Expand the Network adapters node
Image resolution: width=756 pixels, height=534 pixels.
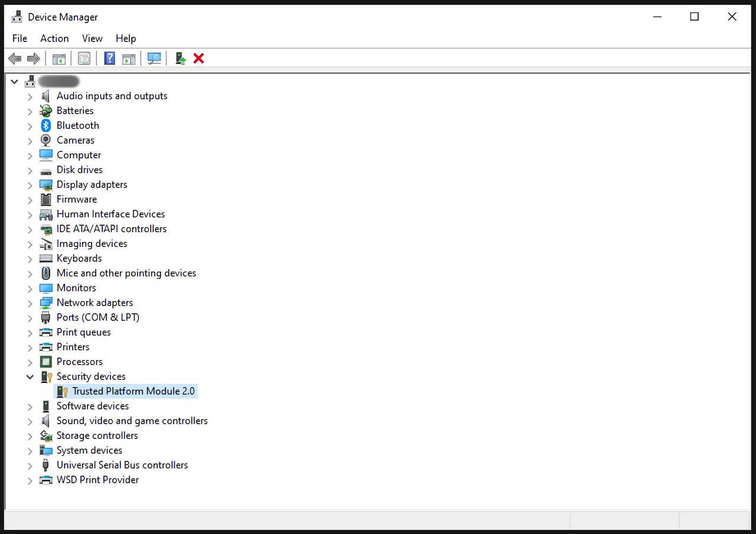pos(30,303)
